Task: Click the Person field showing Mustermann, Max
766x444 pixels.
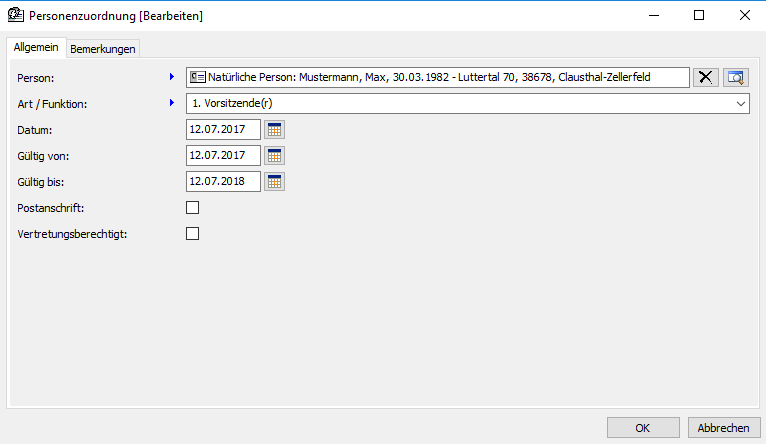Action: coord(440,77)
